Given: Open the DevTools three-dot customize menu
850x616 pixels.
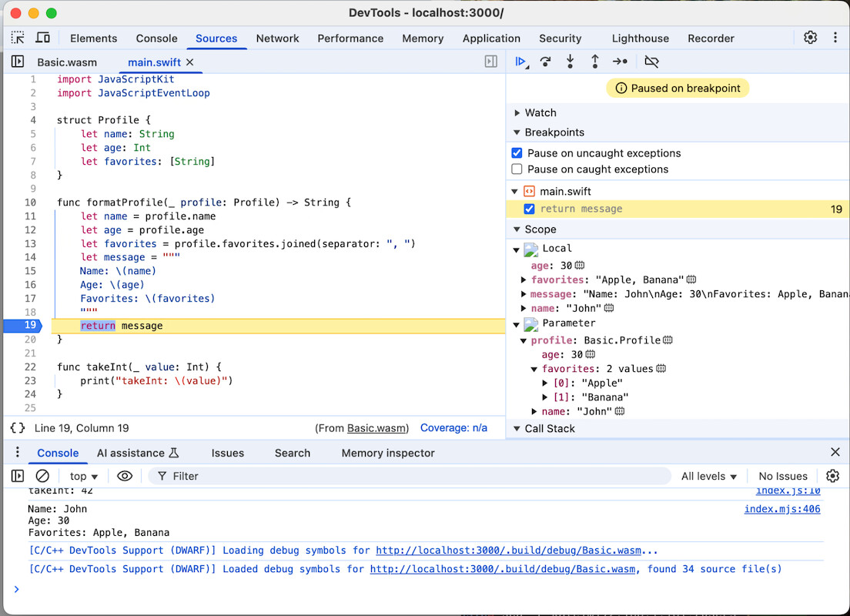Looking at the screenshot, I should click(x=835, y=38).
